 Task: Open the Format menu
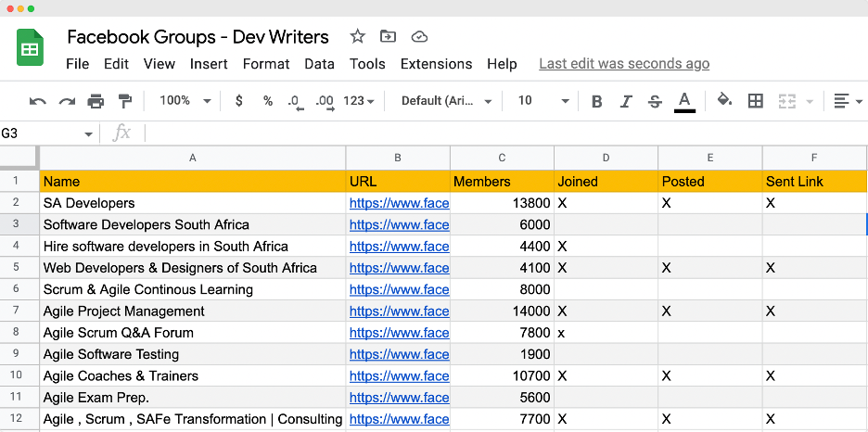click(266, 64)
